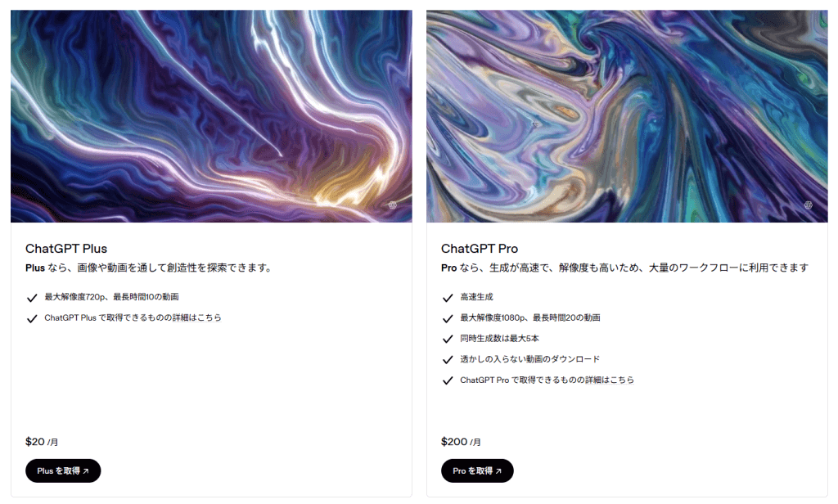Click checkmark beside 透かしの入らない動画 feature
The height and width of the screenshot is (504, 838).
[448, 360]
